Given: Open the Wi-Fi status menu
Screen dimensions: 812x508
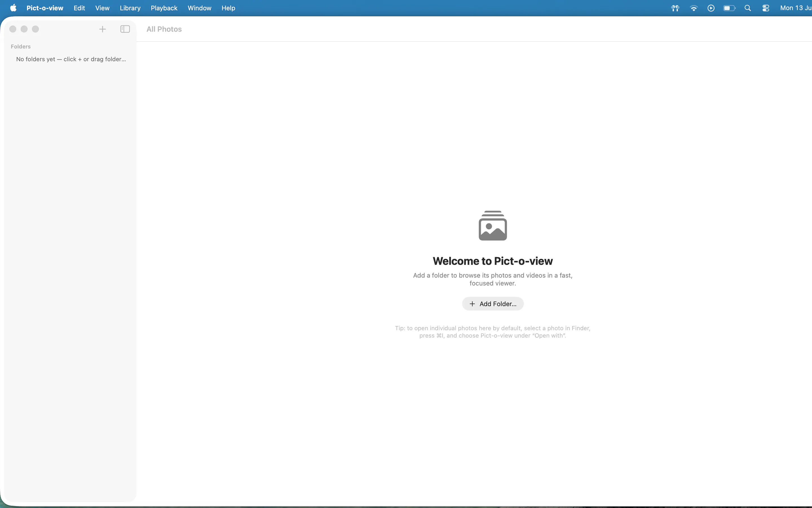Looking at the screenshot, I should point(694,8).
